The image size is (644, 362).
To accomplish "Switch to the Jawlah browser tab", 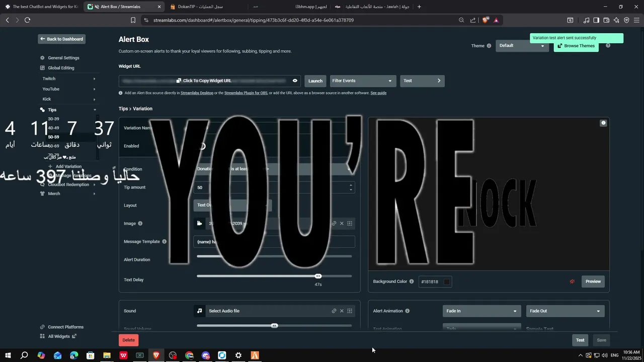I will point(371,7).
